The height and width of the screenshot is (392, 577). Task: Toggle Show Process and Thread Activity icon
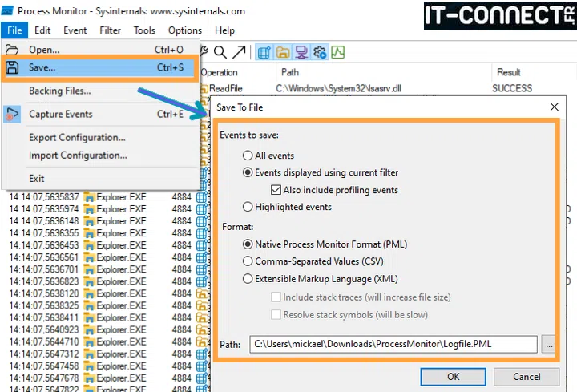320,52
